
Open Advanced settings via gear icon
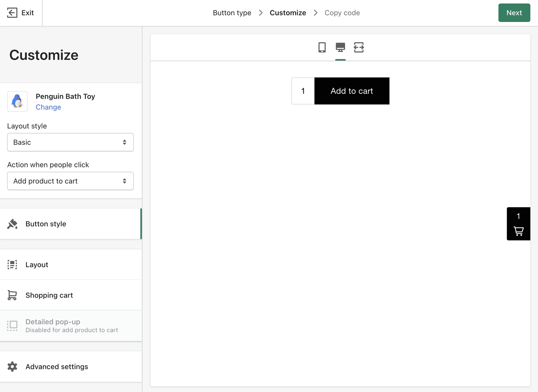[x=12, y=367]
